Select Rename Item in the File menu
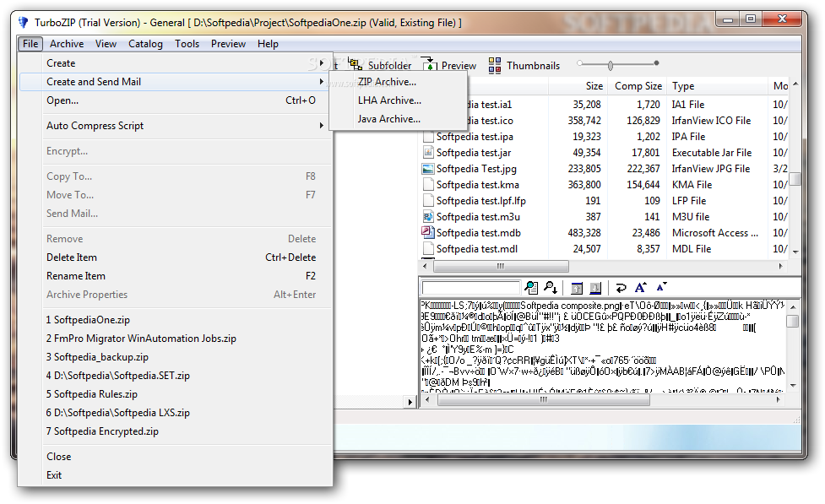This screenshot has width=825, height=504. click(175, 276)
